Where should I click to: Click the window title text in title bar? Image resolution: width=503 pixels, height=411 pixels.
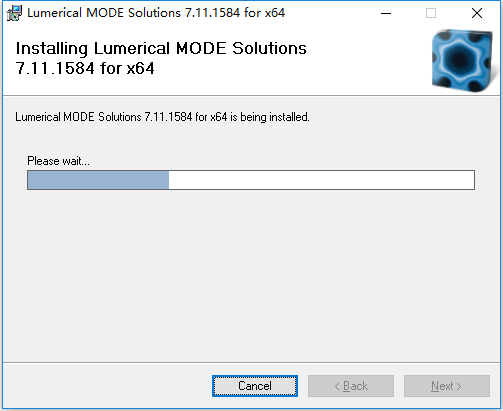[156, 13]
